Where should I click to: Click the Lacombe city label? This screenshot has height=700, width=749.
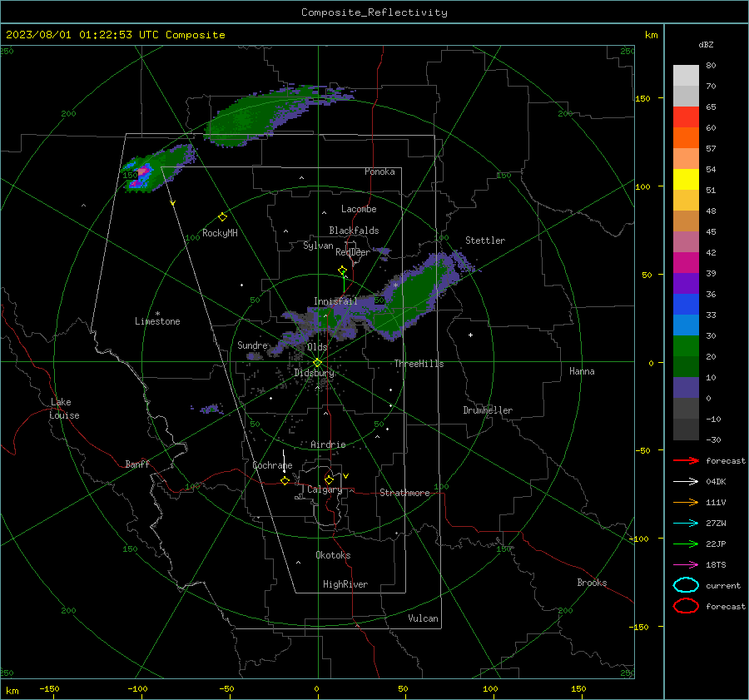(359, 209)
